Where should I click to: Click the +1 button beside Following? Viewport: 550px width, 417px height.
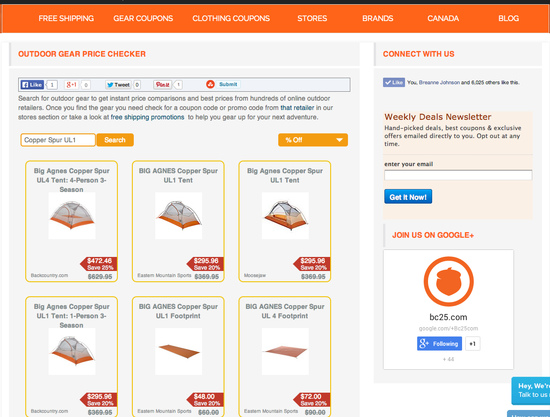coord(472,343)
